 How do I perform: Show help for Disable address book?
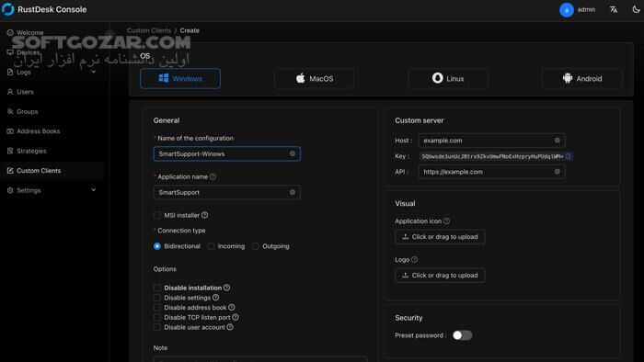232,308
